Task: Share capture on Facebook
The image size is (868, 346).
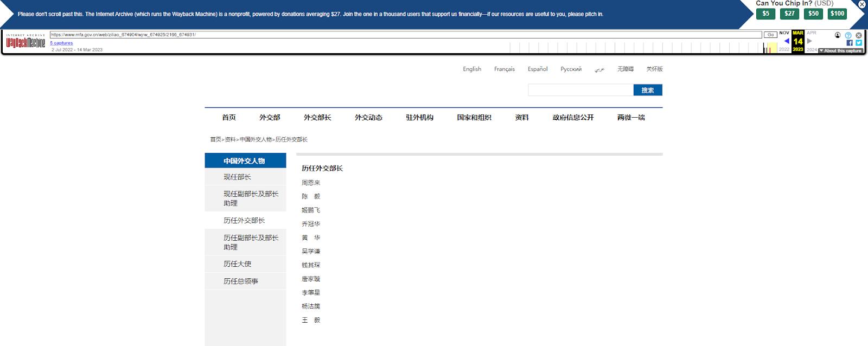Action: 850,43
